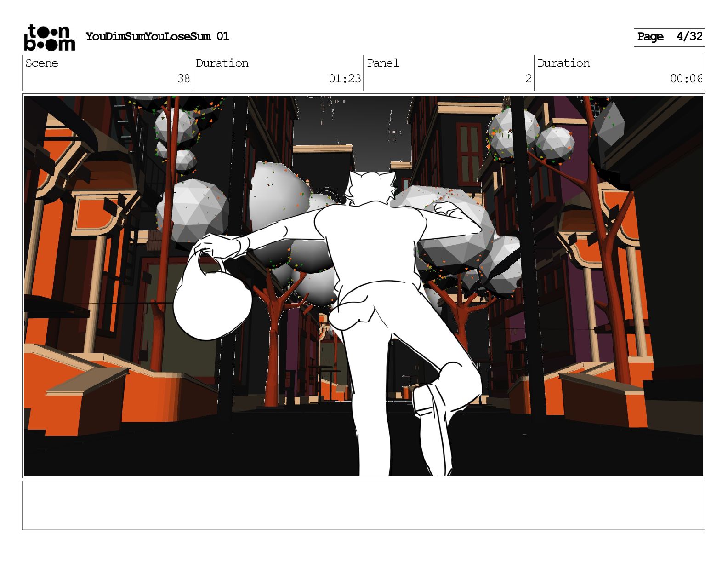Screen dimensions: 728x563
Task: Select panel number '2'
Action: click(x=529, y=79)
